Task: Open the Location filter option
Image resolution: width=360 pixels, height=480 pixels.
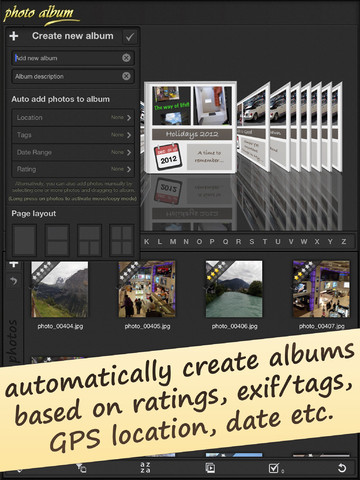Action: pos(73,118)
